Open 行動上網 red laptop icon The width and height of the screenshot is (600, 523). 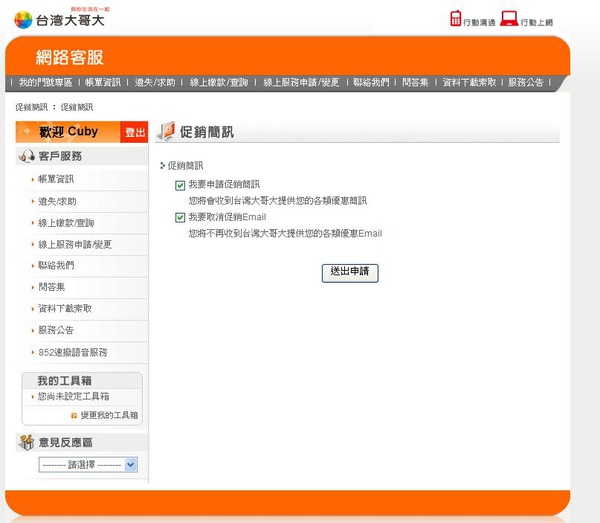pyautogui.click(x=509, y=18)
